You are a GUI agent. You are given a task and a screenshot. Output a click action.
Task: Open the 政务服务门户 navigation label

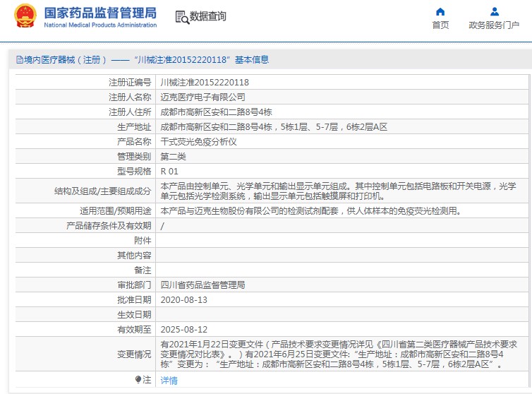pyautogui.click(x=494, y=25)
